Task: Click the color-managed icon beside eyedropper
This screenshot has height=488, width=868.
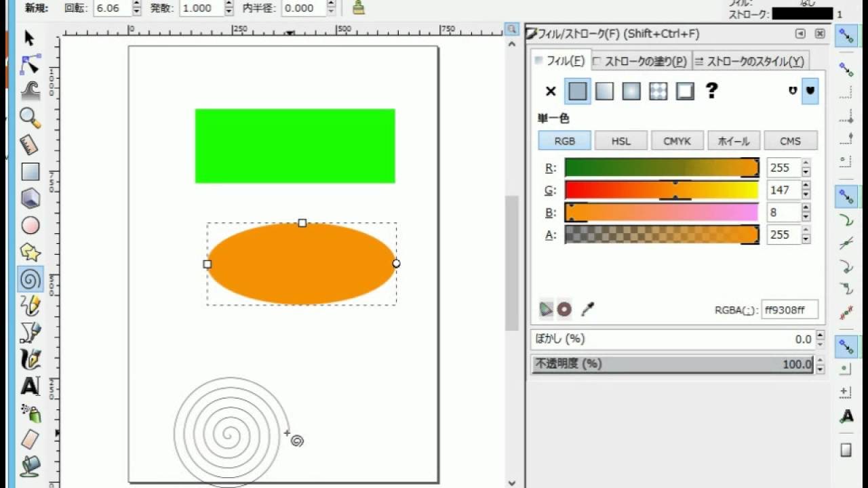Action: pyautogui.click(x=546, y=310)
